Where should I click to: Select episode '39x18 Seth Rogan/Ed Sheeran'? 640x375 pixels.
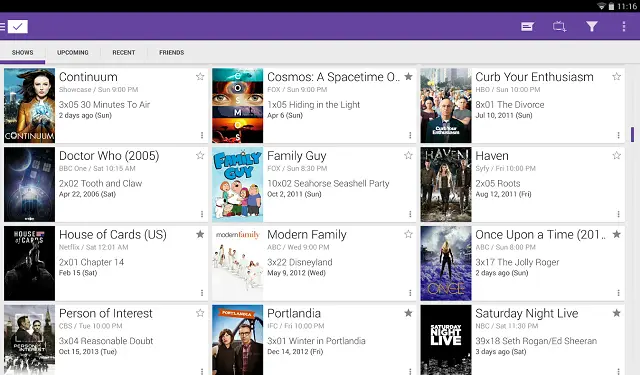click(x=536, y=341)
